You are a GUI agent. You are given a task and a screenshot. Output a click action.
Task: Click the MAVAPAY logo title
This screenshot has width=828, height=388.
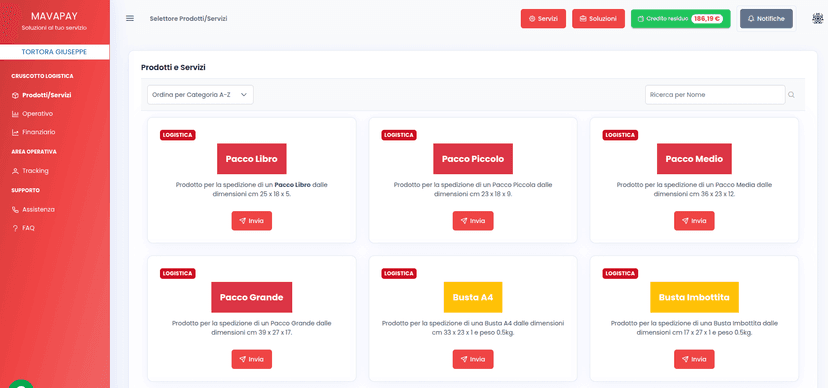[x=54, y=16]
